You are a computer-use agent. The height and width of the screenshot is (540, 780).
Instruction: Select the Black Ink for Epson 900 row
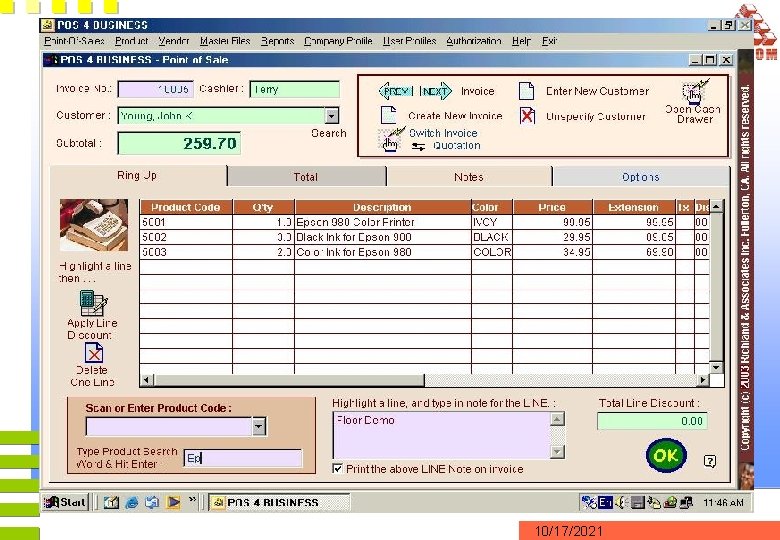(x=425, y=237)
